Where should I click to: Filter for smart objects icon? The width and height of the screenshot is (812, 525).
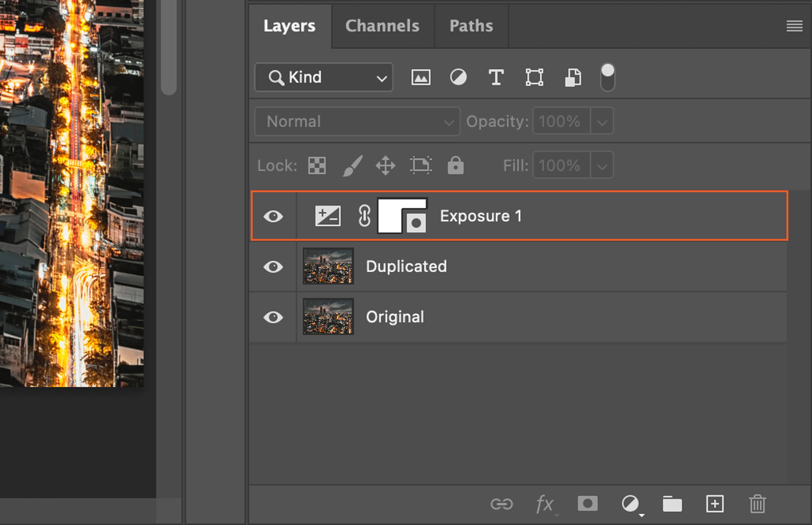click(x=573, y=77)
